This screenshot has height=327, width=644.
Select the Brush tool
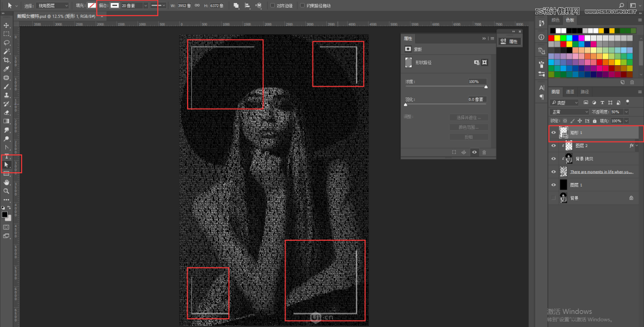click(x=6, y=86)
